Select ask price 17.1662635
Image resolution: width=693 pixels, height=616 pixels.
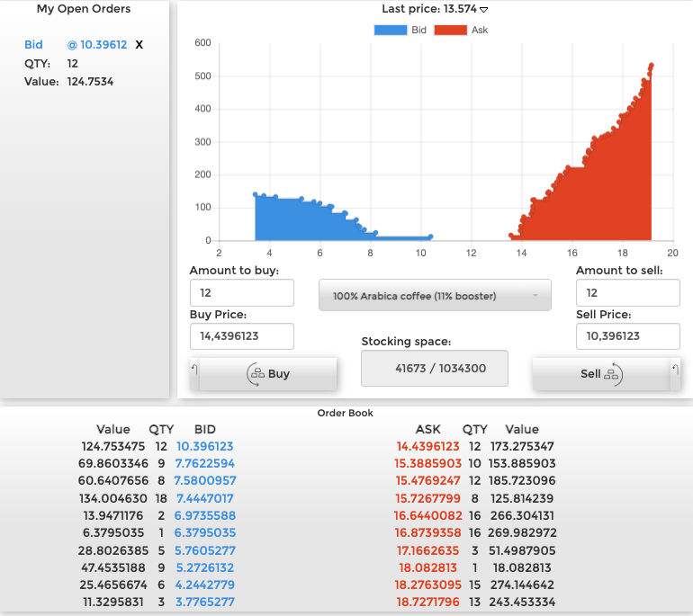(x=427, y=550)
